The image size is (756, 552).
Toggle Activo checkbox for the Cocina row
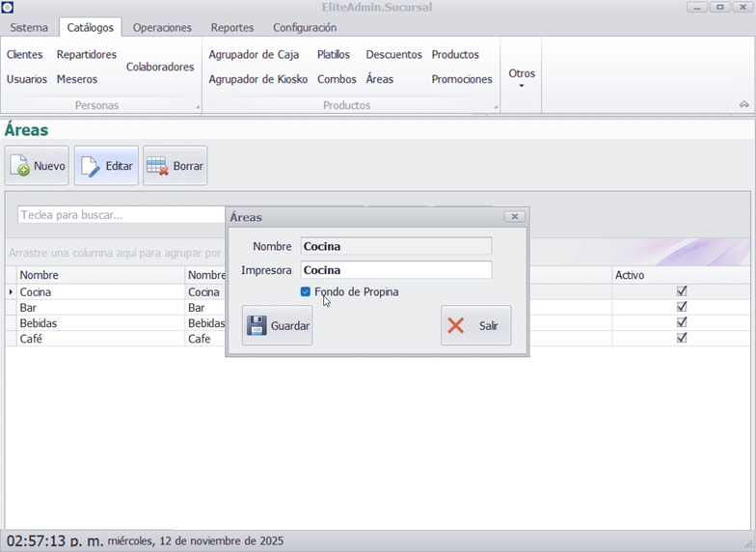(x=682, y=291)
